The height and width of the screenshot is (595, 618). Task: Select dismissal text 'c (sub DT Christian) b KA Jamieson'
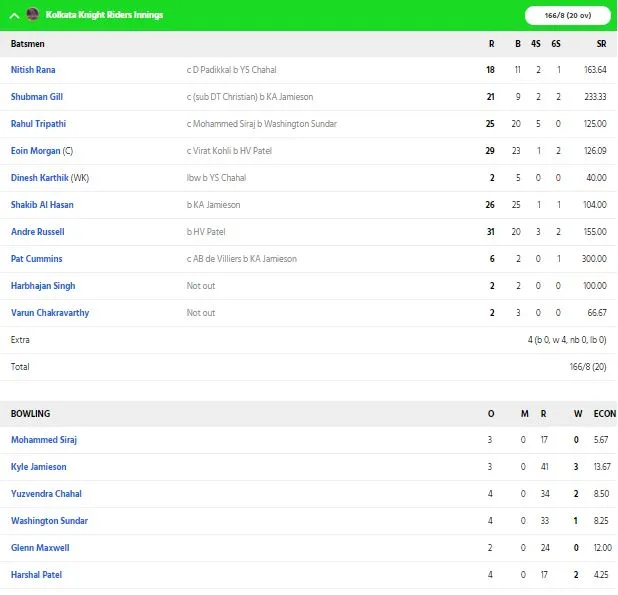pos(250,97)
